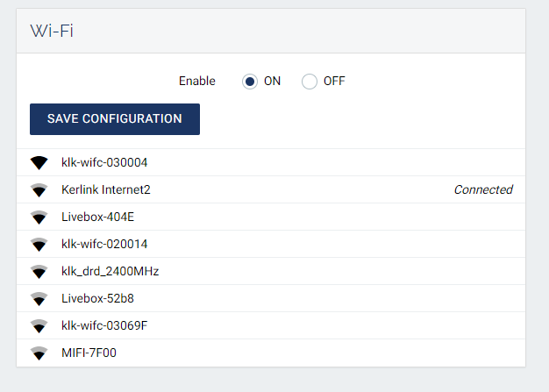Click signal icon next to Livebox-52b8

point(39,299)
